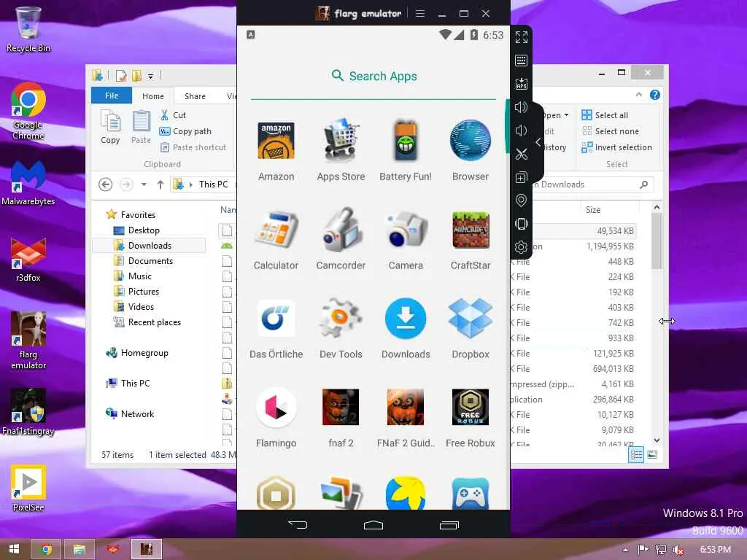Launch the CraftStar app
Screen dimensions: 747x560
click(x=471, y=239)
